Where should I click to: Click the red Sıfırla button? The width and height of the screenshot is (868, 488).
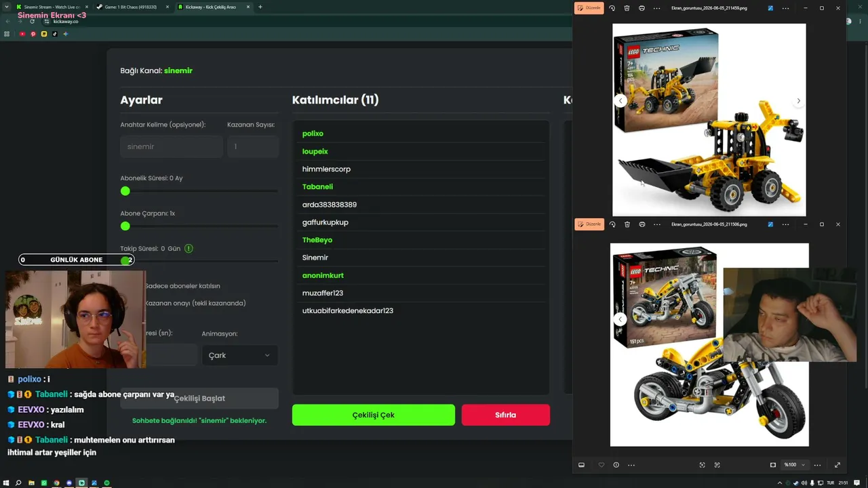click(505, 415)
